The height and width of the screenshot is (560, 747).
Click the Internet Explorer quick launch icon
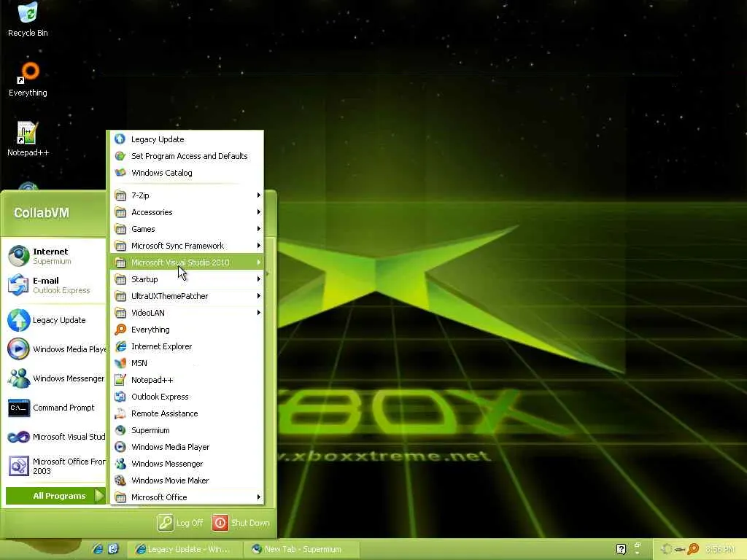coord(97,549)
